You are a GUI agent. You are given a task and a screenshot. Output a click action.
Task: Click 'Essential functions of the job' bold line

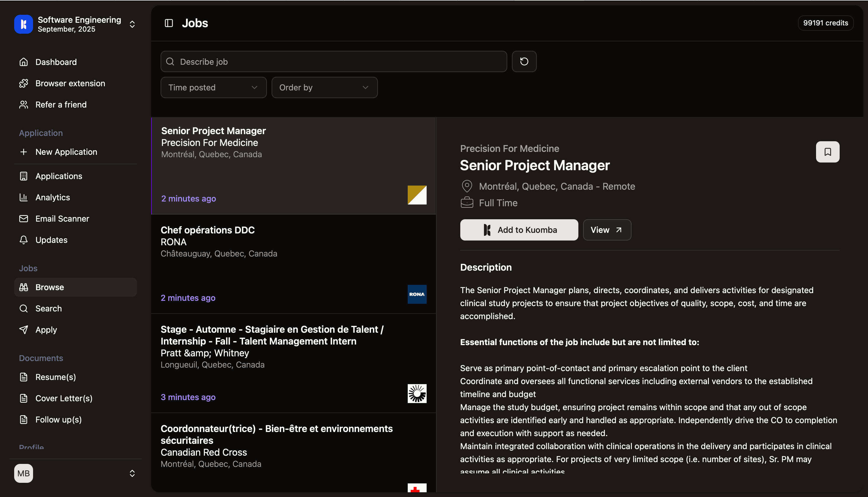point(580,342)
